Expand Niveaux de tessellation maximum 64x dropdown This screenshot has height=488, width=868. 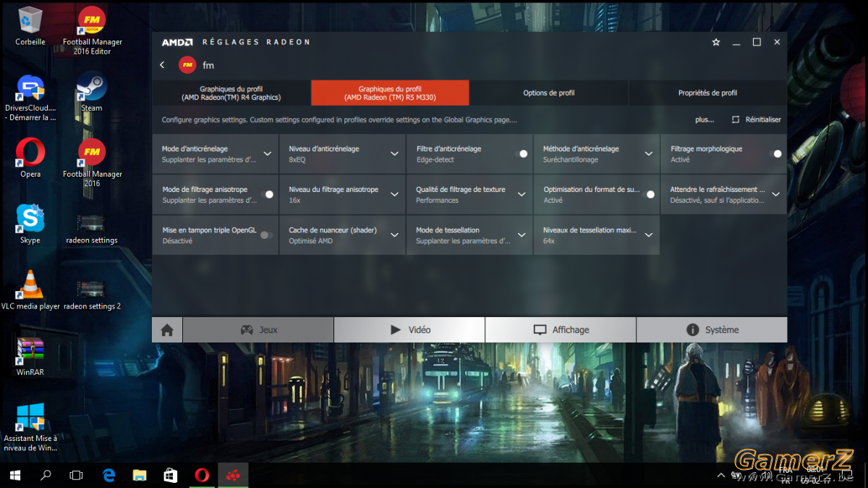click(649, 235)
